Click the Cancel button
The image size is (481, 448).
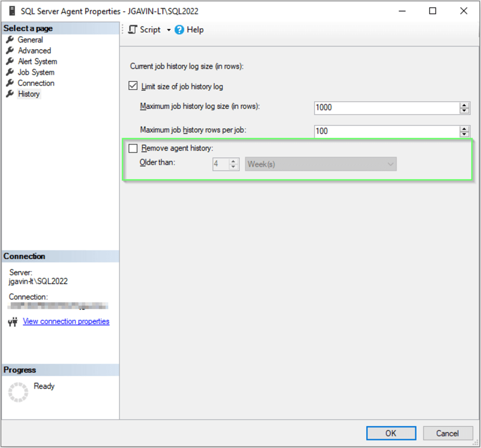(x=447, y=433)
